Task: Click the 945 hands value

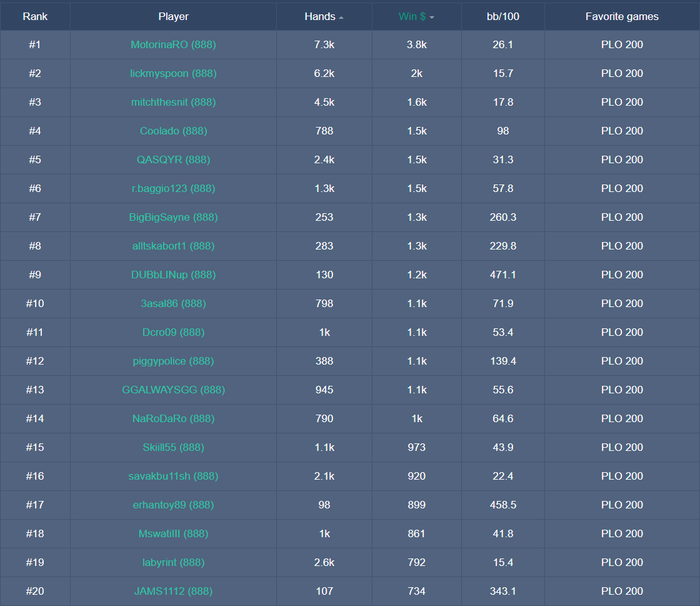Action: [324, 390]
